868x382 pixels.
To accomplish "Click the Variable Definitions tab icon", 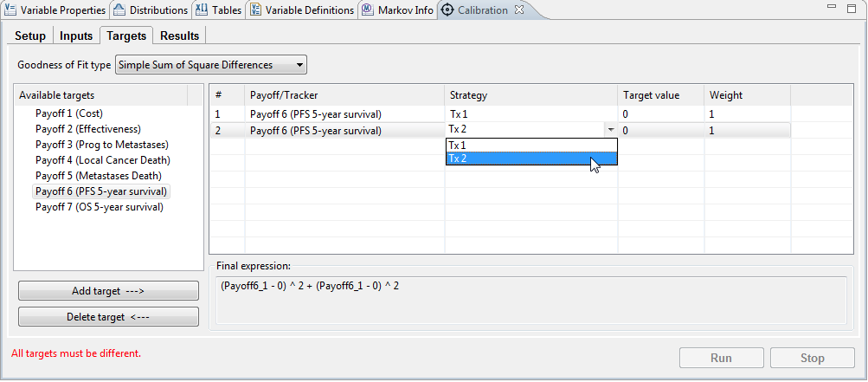I will [x=256, y=10].
